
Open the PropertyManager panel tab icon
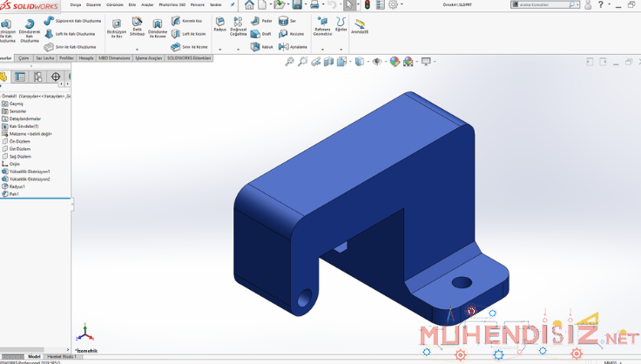[19, 77]
